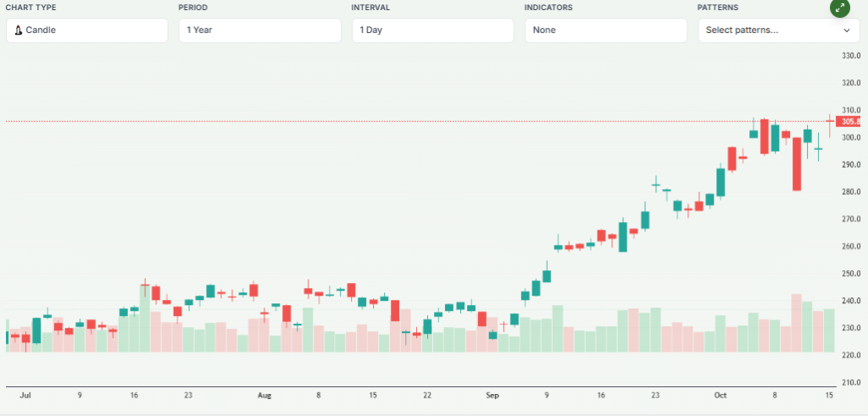Click the 330.0 price axis label
This screenshot has height=416, width=868.
tap(850, 56)
